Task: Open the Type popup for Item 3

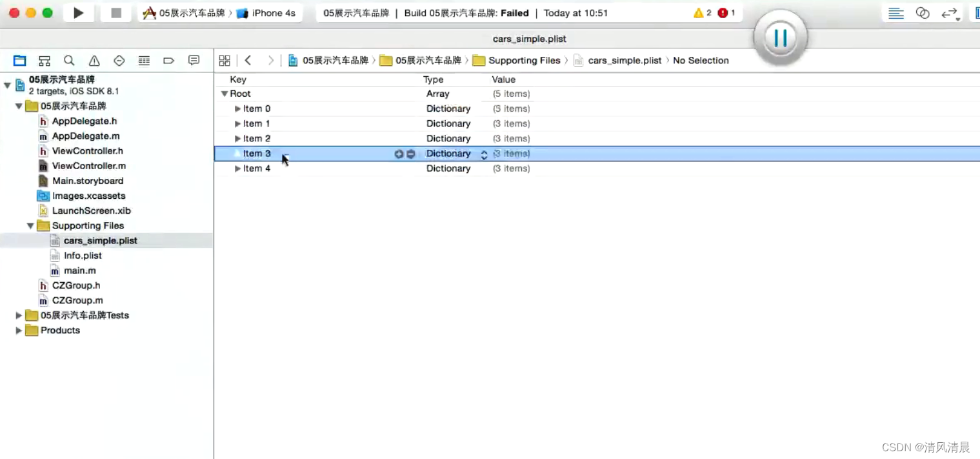Action: point(484,154)
